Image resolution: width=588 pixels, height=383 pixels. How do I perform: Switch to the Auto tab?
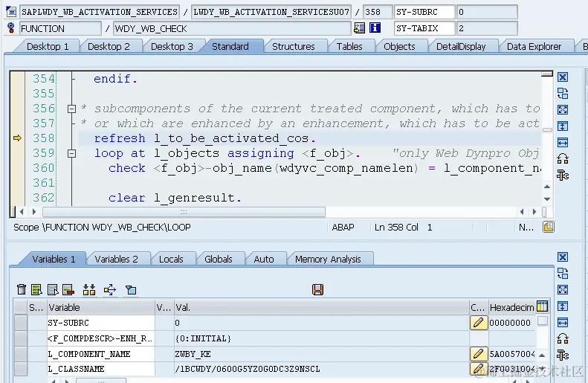[264, 260]
